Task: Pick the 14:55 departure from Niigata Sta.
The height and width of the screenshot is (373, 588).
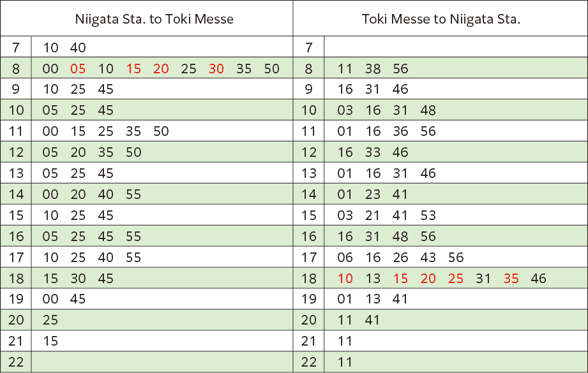Action: (133, 194)
